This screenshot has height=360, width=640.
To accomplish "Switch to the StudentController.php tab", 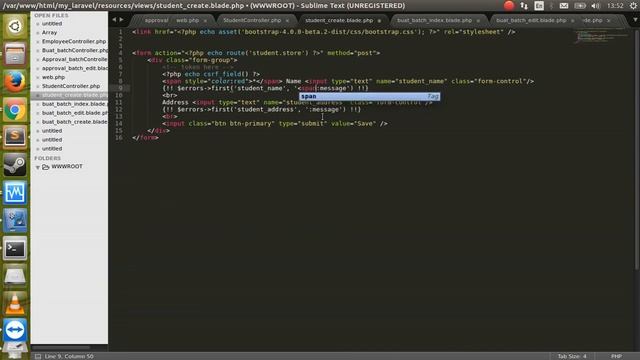I will (252, 20).
